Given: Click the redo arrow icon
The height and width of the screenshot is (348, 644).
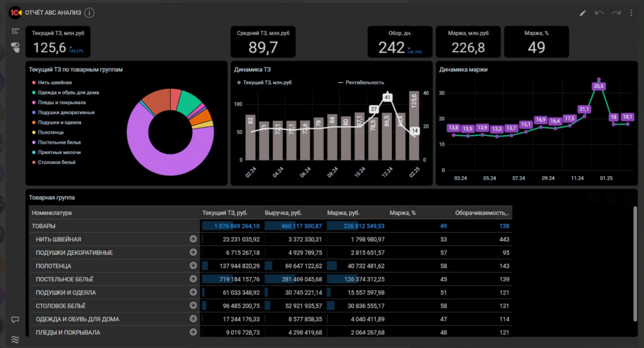Looking at the screenshot, I should tap(616, 13).
